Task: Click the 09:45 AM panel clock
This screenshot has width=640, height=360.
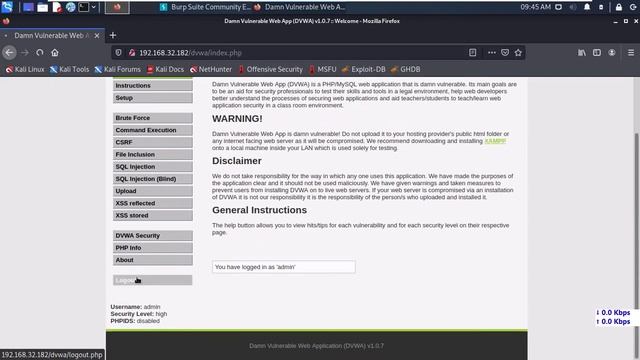Action: click(x=536, y=7)
